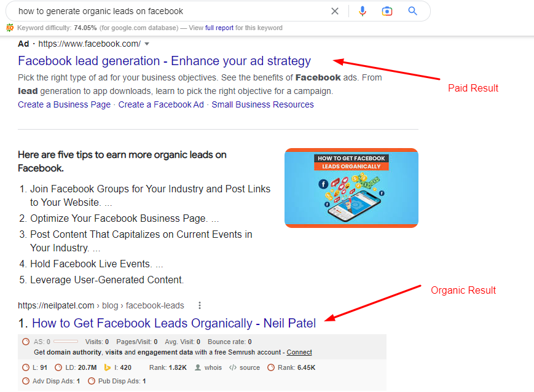534x392 pixels.
Task: Start voice search with the microphone icon
Action: tap(363, 11)
